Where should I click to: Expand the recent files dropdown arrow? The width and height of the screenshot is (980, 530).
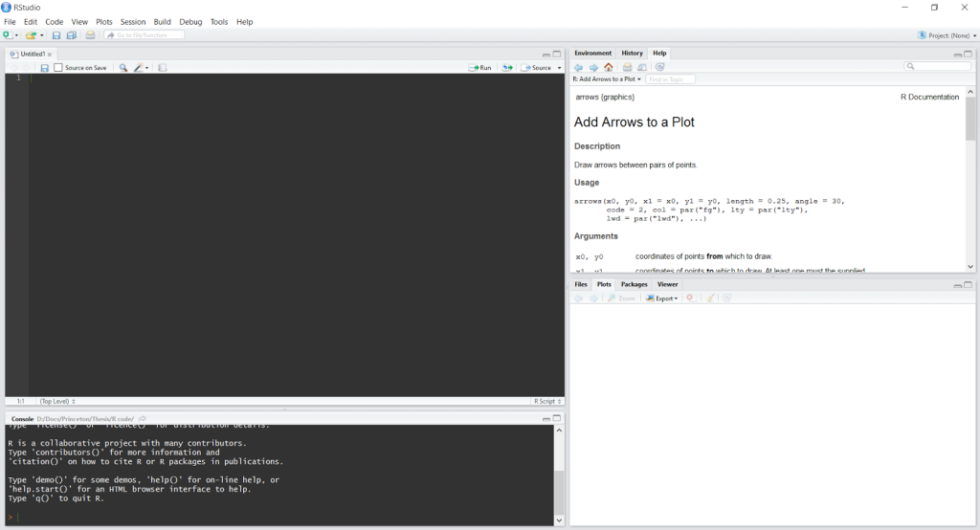[42, 35]
